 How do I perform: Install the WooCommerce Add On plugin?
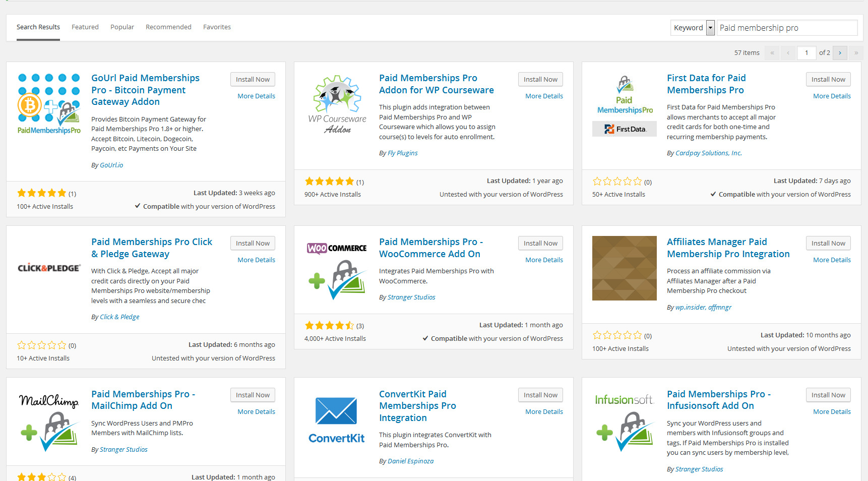(x=540, y=243)
